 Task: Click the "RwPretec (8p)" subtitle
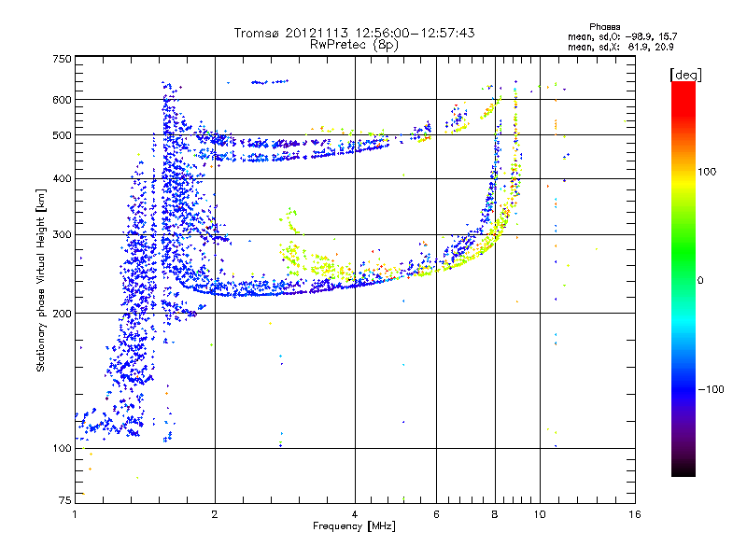354,45
